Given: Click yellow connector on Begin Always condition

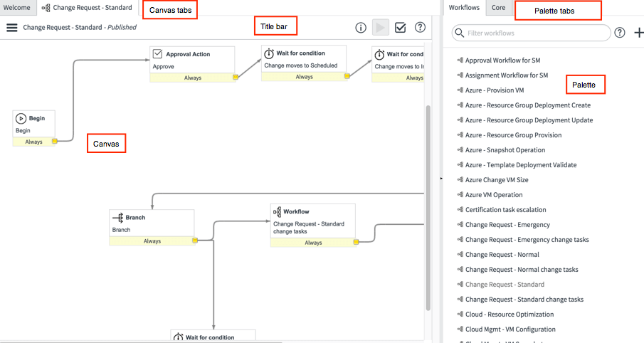Looking at the screenshot, I should pos(55,142).
